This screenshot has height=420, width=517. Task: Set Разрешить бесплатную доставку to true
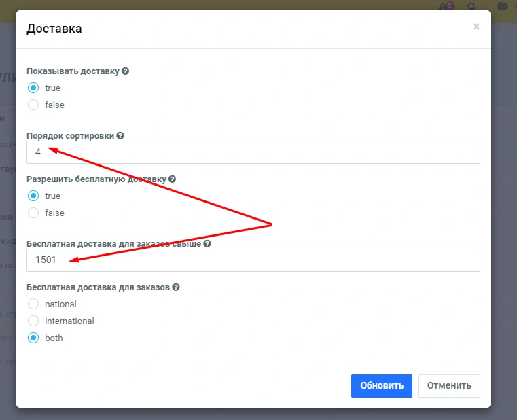pyautogui.click(x=33, y=196)
